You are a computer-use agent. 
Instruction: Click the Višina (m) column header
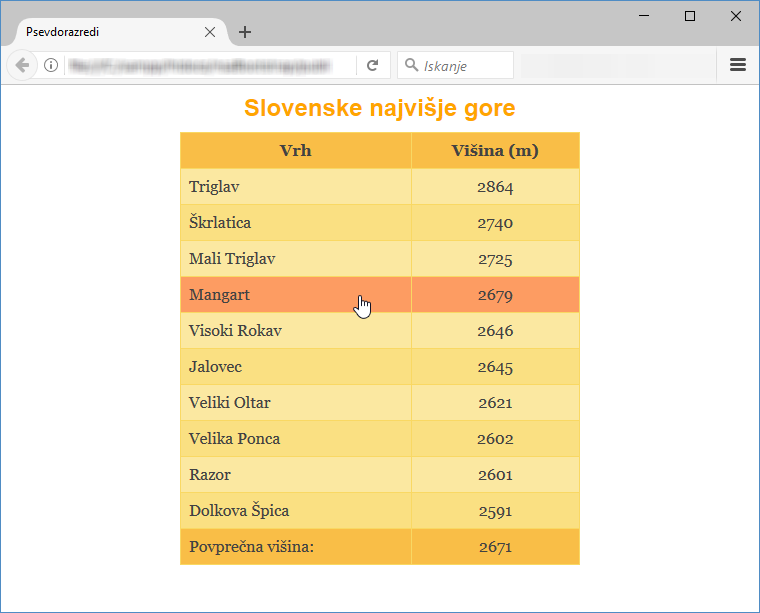pyautogui.click(x=495, y=151)
